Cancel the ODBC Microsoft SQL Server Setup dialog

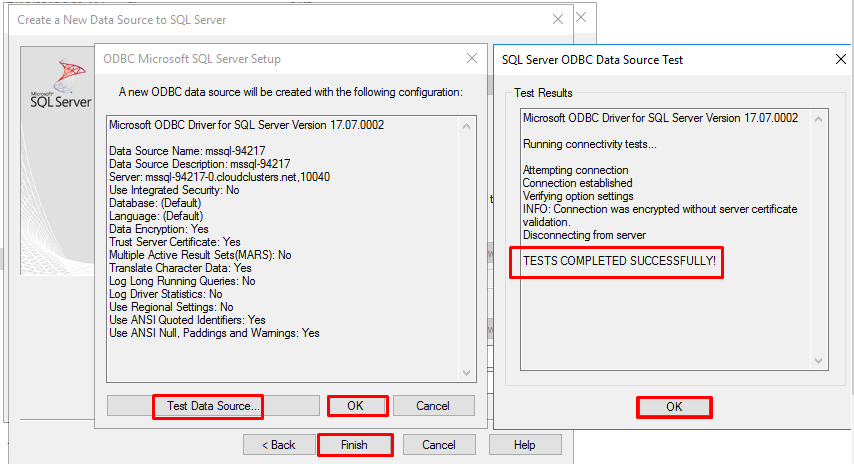click(433, 405)
